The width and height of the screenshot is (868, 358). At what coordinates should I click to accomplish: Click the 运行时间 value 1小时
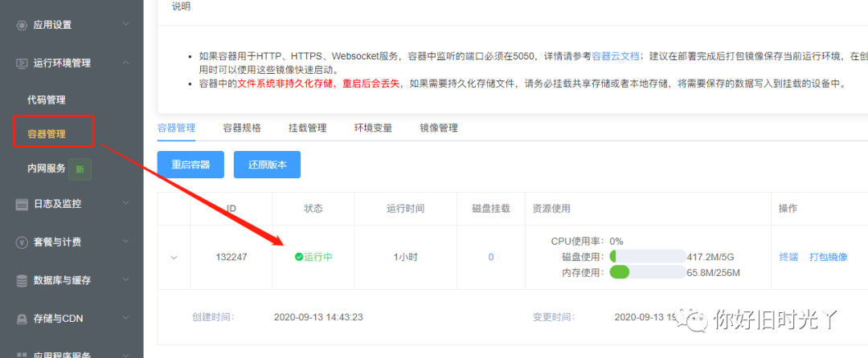point(405,257)
